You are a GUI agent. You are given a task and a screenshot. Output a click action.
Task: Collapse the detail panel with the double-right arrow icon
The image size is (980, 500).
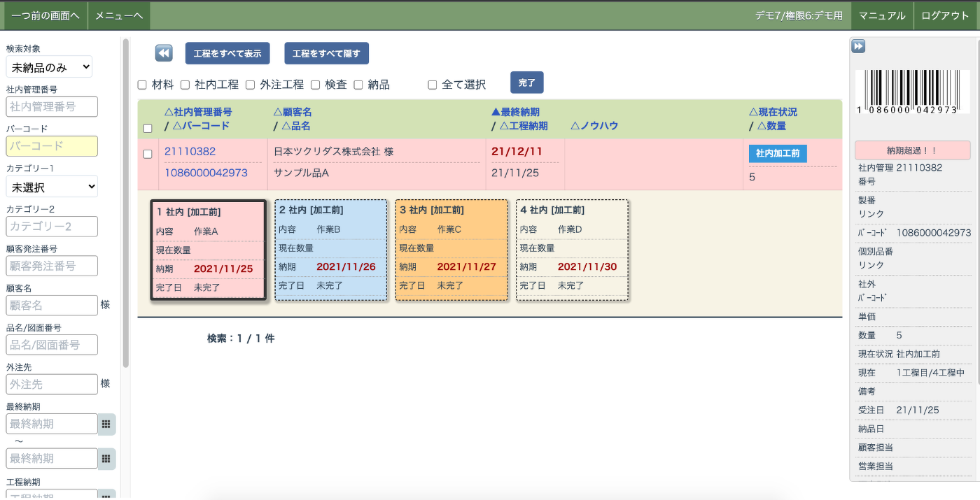pyautogui.click(x=858, y=46)
